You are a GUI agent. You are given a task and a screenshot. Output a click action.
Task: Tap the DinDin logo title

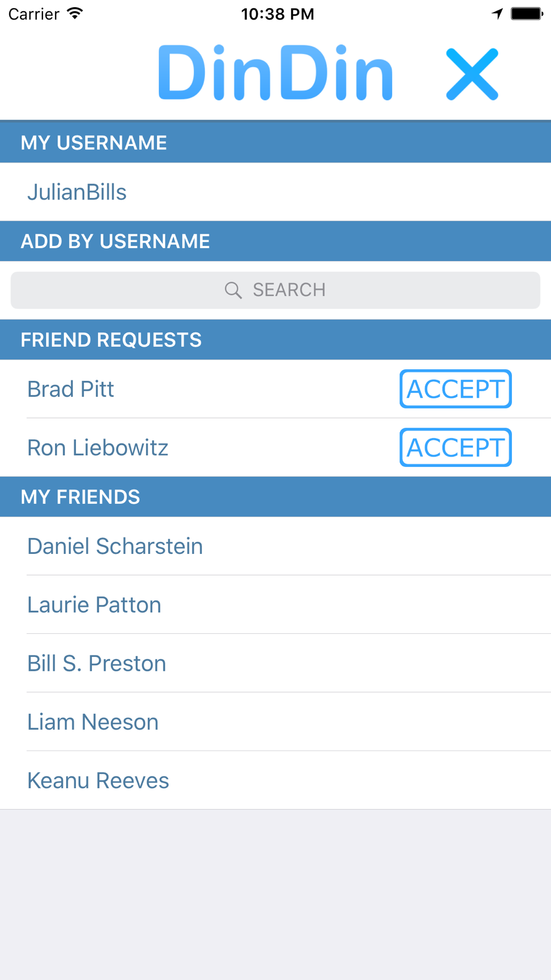click(x=275, y=73)
